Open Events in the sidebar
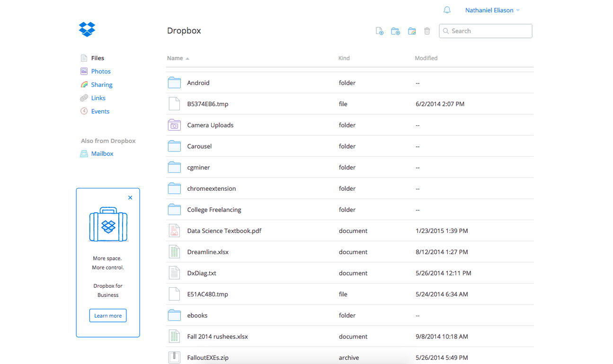The height and width of the screenshot is (364, 613). click(x=100, y=111)
